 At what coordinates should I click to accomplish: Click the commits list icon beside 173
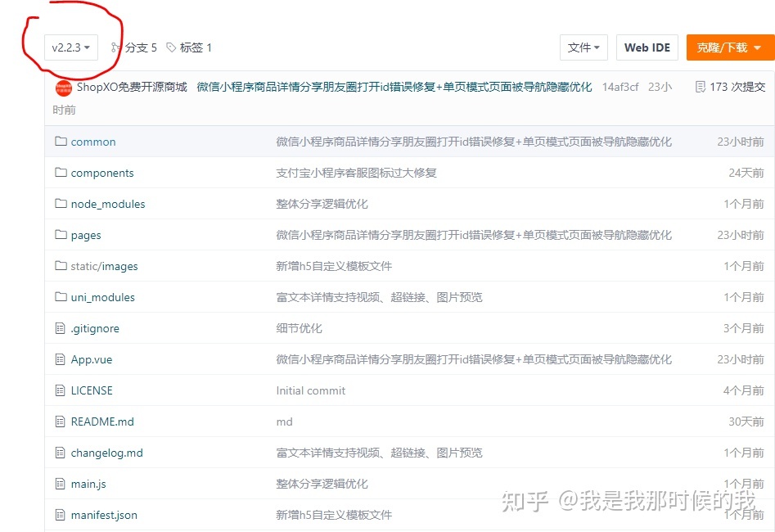click(x=701, y=87)
